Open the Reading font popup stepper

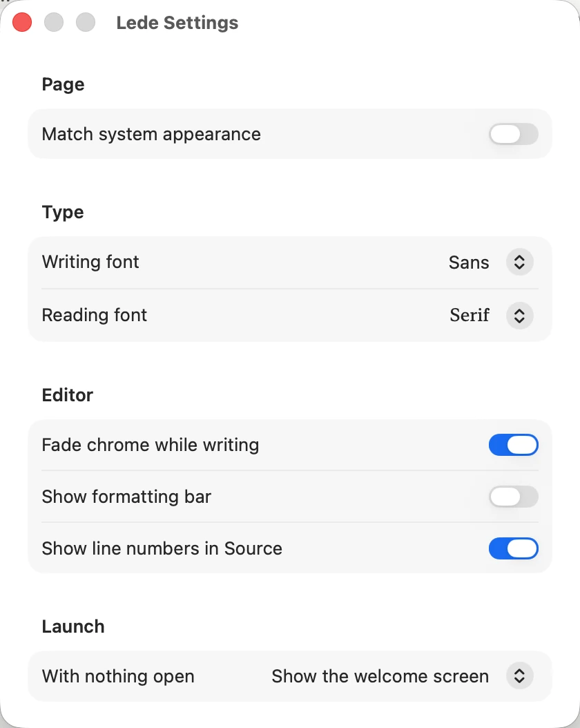pos(519,316)
